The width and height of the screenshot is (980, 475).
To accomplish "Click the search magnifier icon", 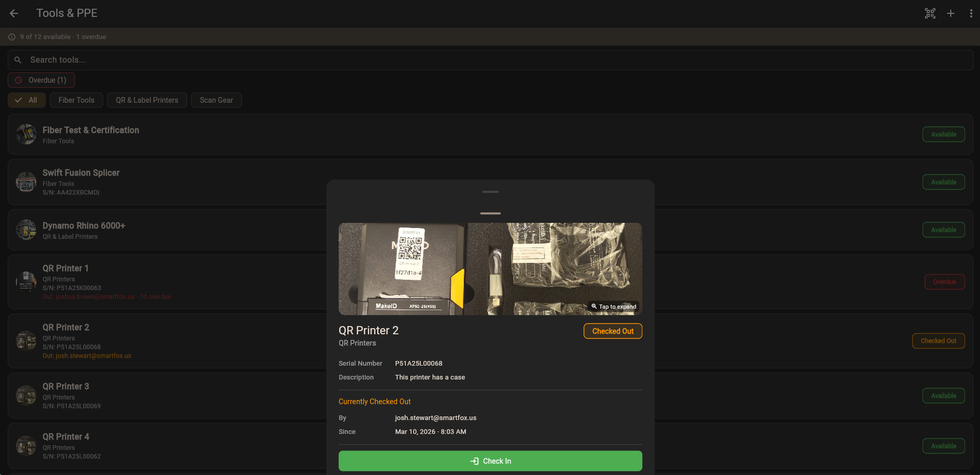I will click(18, 60).
